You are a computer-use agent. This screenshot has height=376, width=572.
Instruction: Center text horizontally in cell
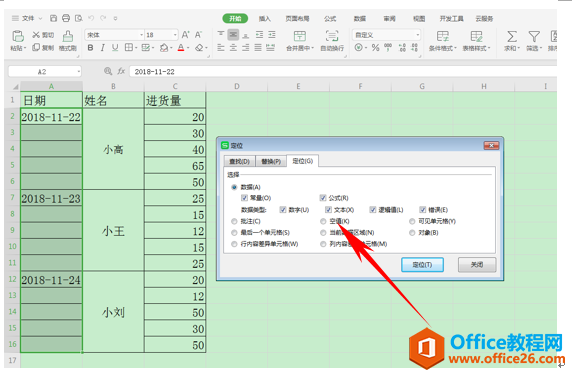pyautogui.click(x=233, y=48)
